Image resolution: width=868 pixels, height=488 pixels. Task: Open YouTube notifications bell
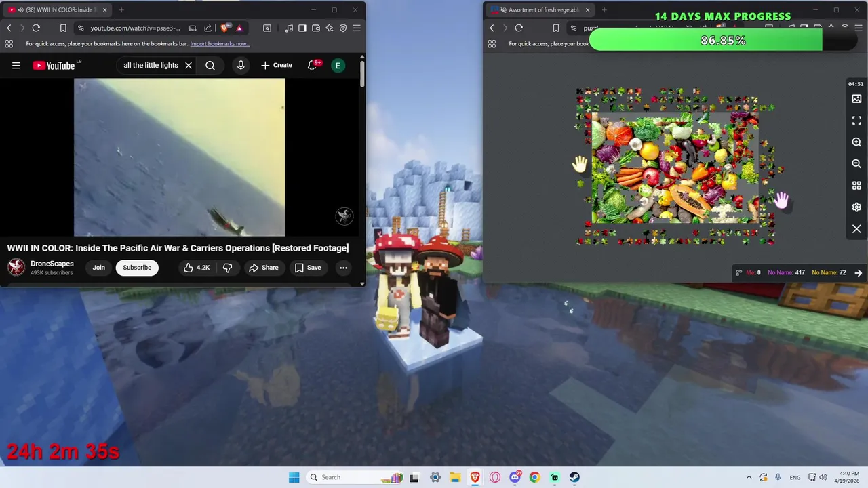point(313,66)
